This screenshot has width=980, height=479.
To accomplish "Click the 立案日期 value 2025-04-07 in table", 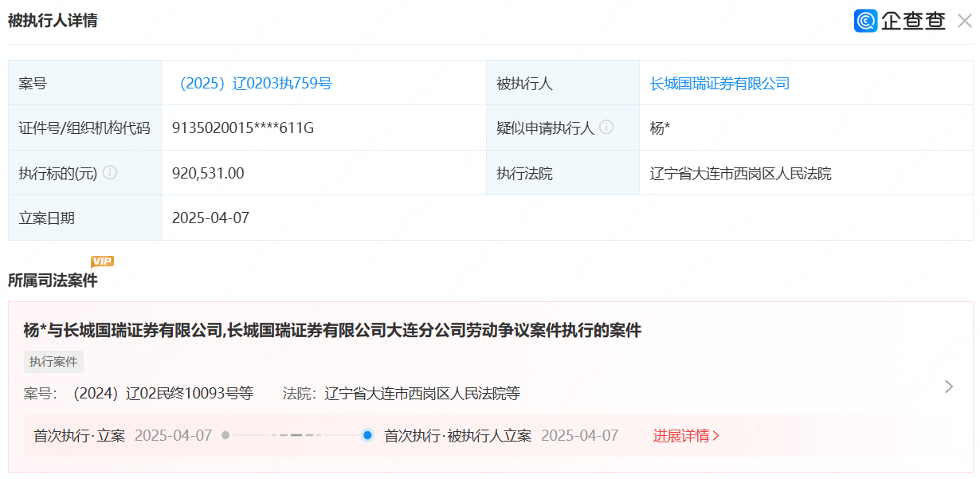I will pyautogui.click(x=210, y=218).
